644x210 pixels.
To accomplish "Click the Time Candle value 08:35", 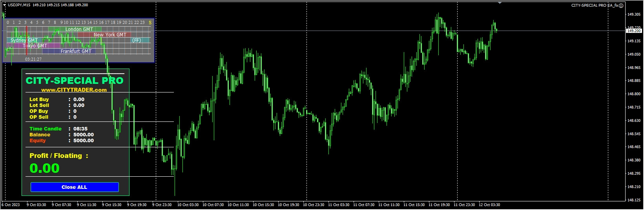I will (x=80, y=129).
